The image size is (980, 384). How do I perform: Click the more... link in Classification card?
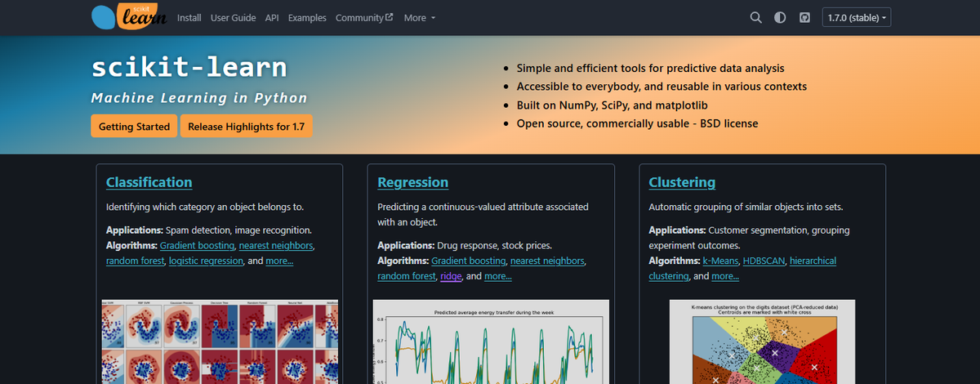(279, 261)
